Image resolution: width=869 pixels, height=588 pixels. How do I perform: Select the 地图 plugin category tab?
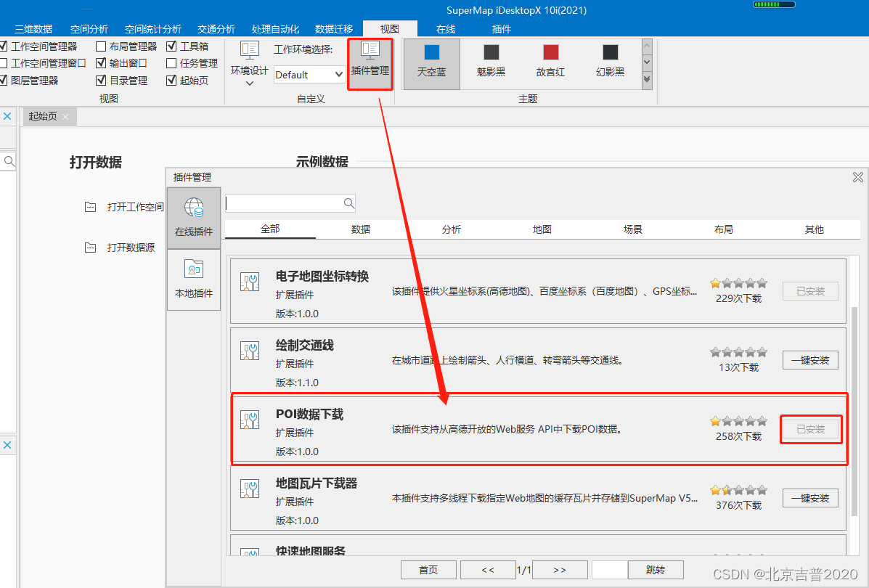click(x=542, y=229)
